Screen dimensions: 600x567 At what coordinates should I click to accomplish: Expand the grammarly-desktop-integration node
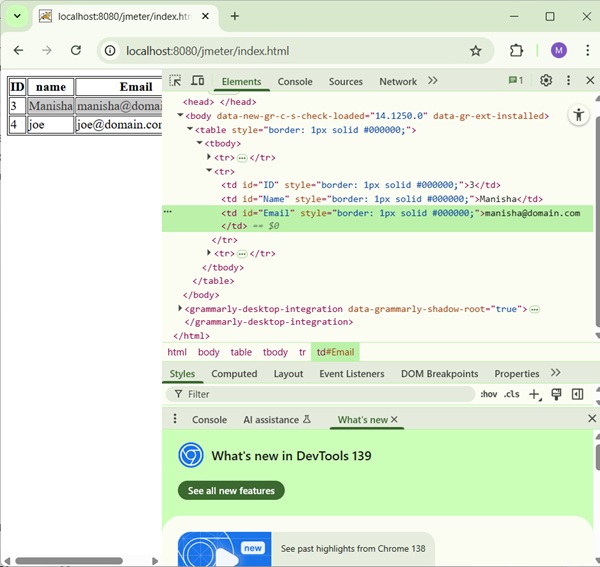(x=180, y=309)
